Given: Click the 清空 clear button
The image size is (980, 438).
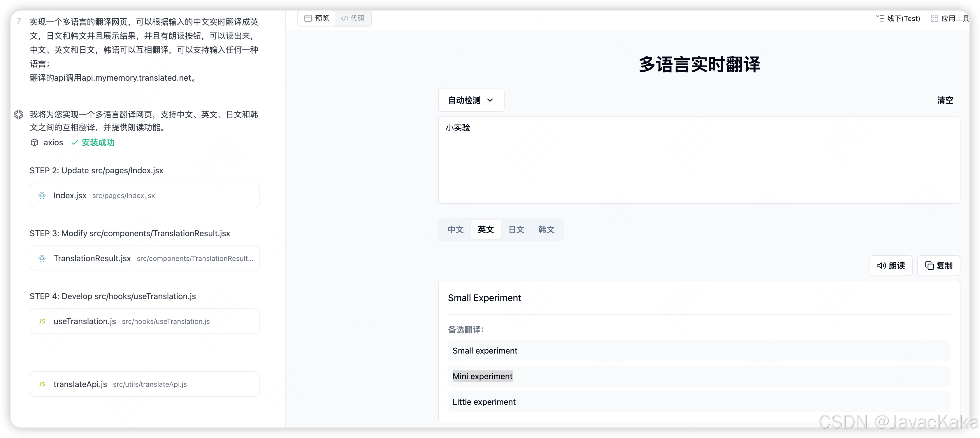Looking at the screenshot, I should tap(945, 100).
